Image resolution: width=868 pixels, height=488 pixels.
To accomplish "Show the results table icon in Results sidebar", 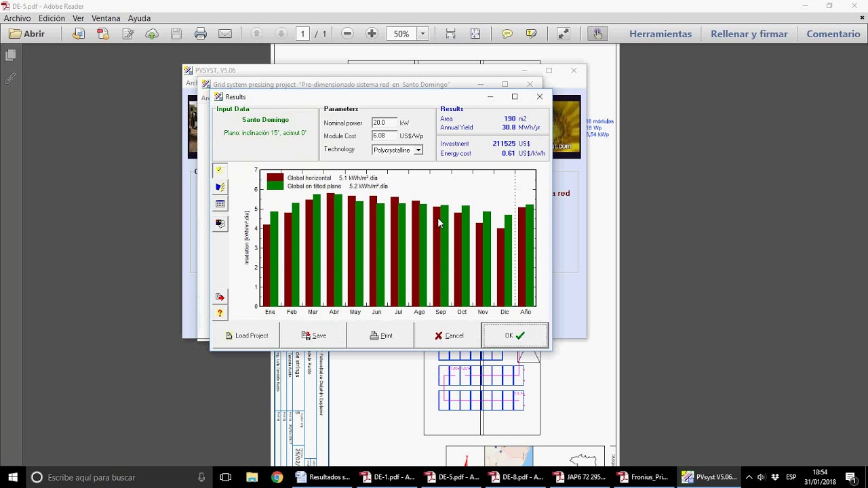I will [x=220, y=204].
